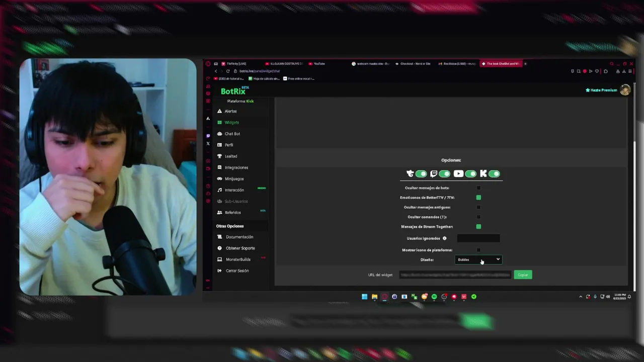Reload the page with refresh icon
Screen dimensions: 644x362
pyautogui.click(x=227, y=71)
